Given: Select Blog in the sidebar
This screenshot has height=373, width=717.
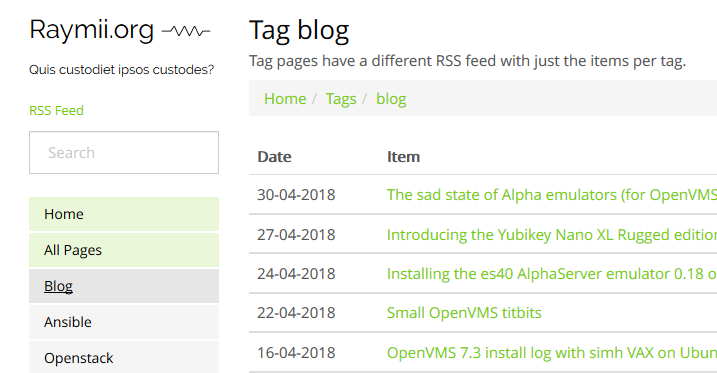Looking at the screenshot, I should click(124, 286).
